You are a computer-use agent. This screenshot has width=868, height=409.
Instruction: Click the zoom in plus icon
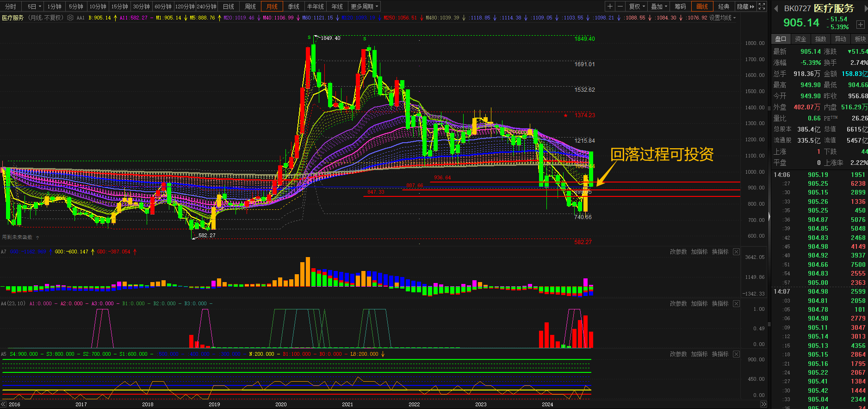pos(610,6)
